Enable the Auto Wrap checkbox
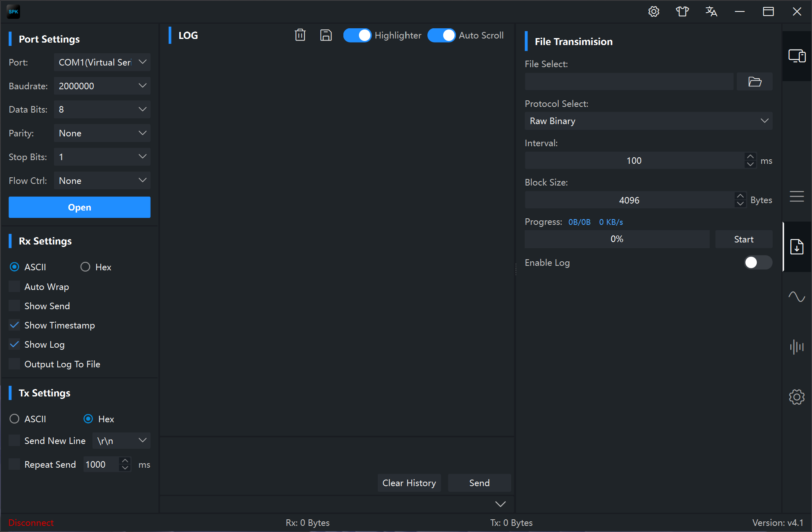The height and width of the screenshot is (532, 812). (x=14, y=287)
